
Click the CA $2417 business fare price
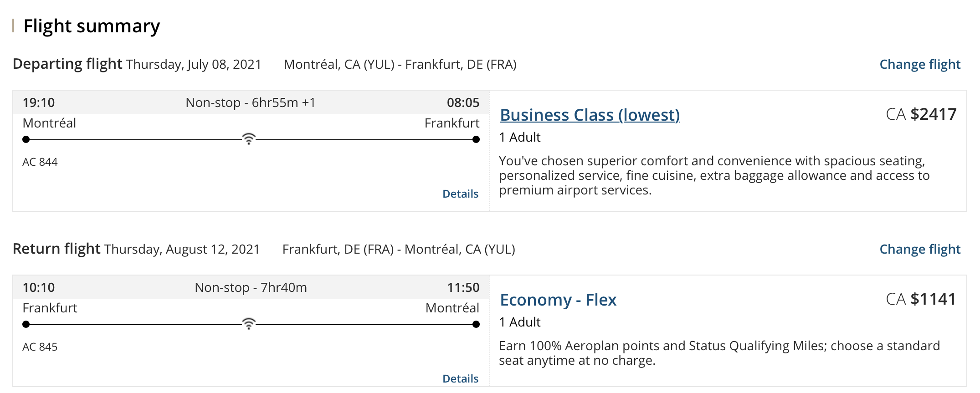coord(921,114)
